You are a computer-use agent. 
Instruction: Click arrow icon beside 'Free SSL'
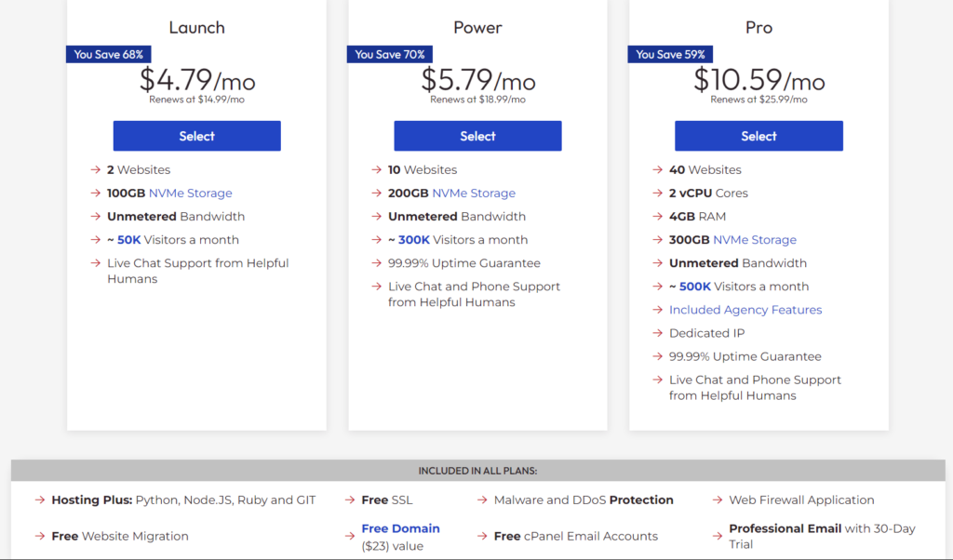coord(350,500)
